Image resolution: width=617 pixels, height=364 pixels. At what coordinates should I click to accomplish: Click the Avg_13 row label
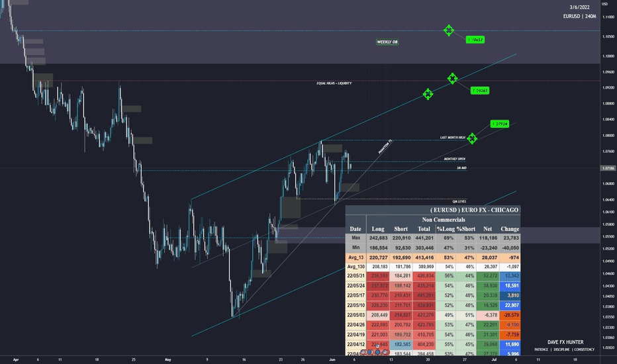pos(356,257)
